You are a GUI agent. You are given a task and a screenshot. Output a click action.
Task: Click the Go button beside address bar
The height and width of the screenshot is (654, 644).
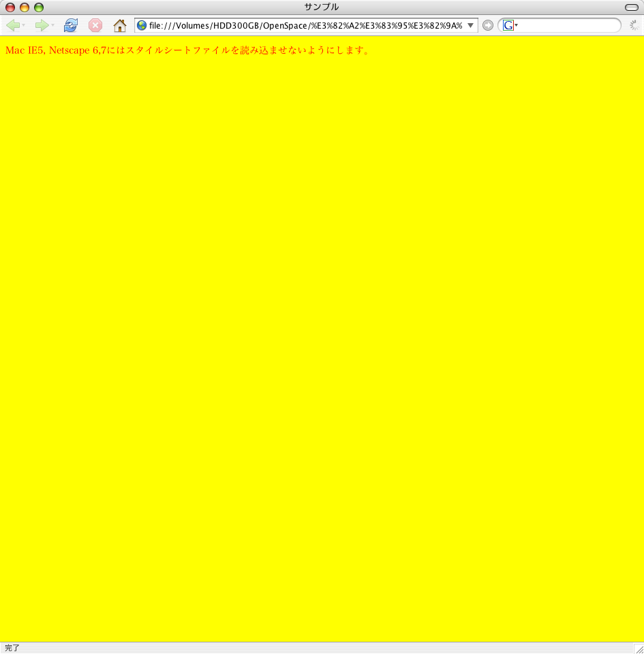pyautogui.click(x=488, y=26)
